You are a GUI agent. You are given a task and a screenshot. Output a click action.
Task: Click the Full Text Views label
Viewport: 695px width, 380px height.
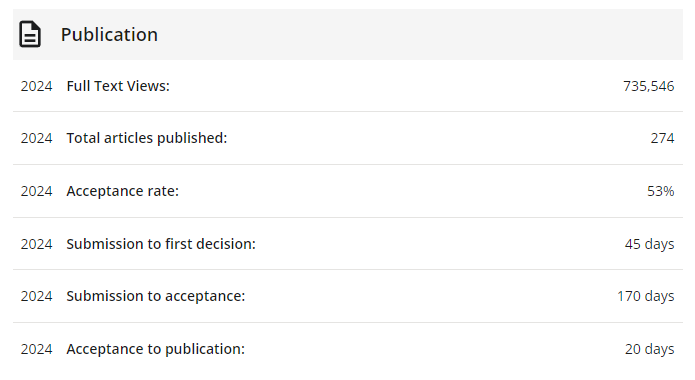[x=118, y=86]
